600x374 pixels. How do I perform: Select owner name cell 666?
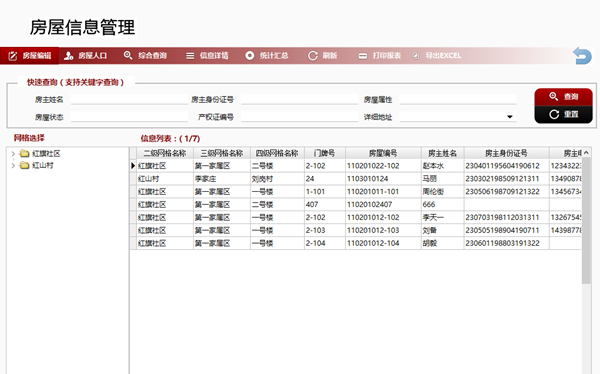click(442, 204)
